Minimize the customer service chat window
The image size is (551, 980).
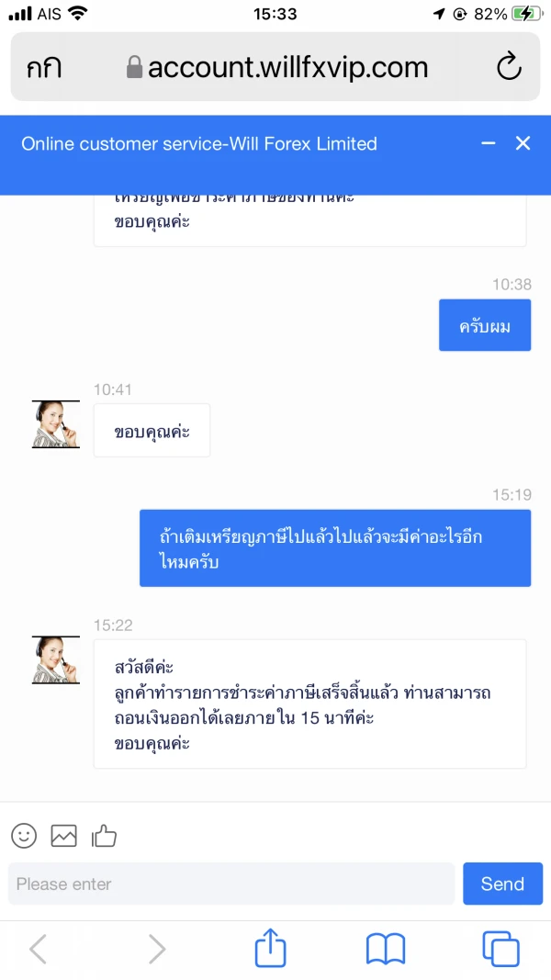pyautogui.click(x=489, y=143)
